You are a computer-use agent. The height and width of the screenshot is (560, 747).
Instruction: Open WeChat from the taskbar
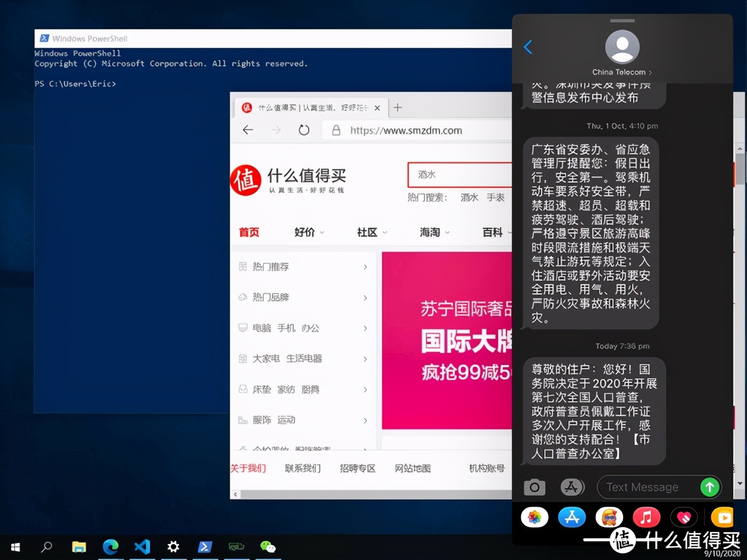267,547
